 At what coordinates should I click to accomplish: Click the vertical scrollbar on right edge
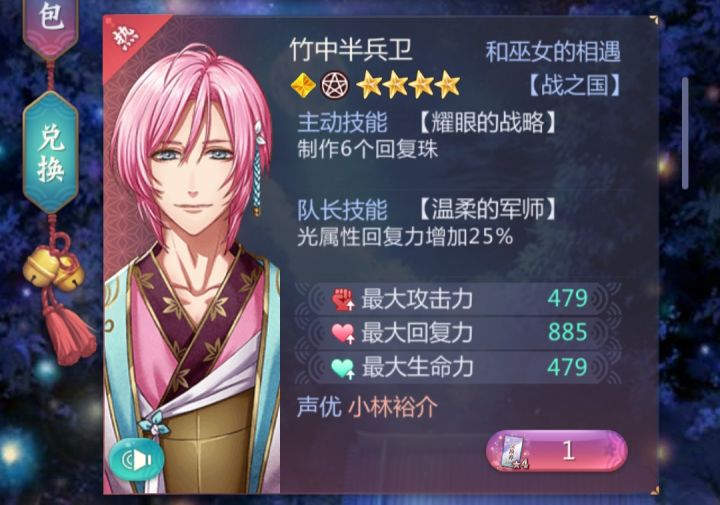pos(685,133)
